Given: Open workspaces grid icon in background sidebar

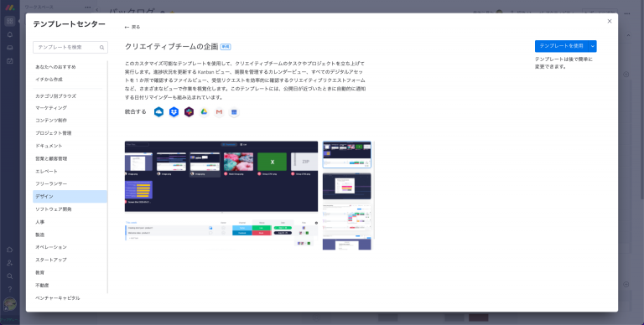Looking at the screenshot, I should click(10, 21).
